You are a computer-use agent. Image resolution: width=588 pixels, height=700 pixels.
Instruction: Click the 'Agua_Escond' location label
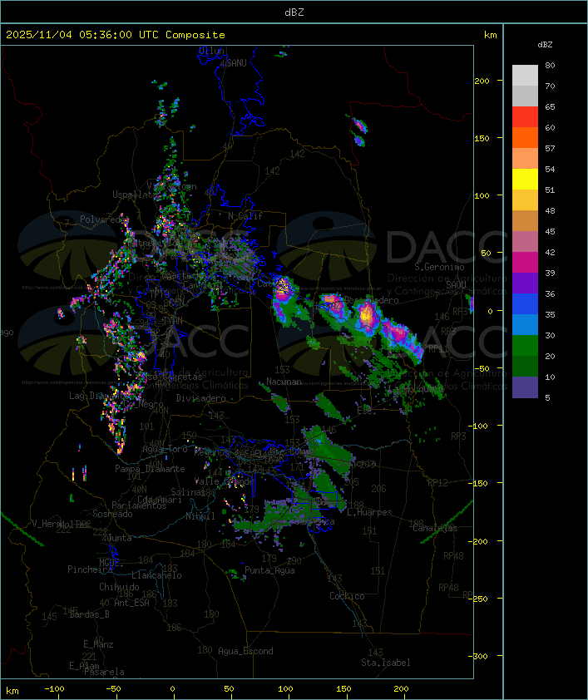coord(245,651)
